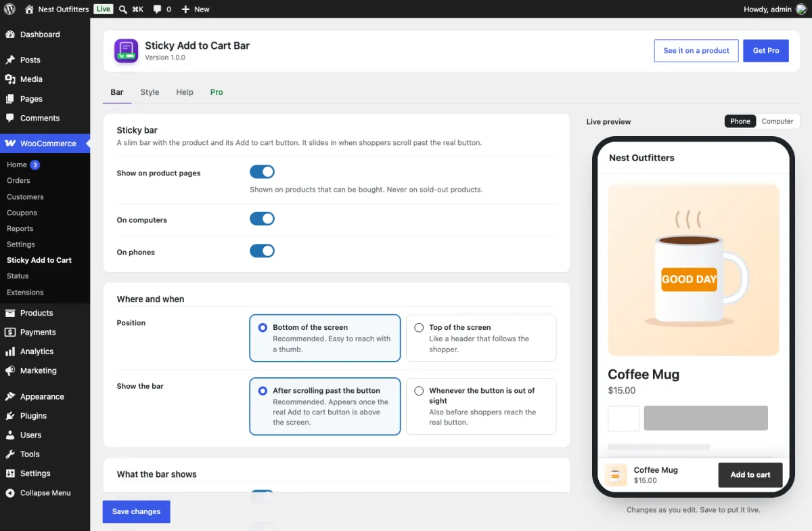This screenshot has width=812, height=531.
Task: Toggle the On computers switch
Action: [x=262, y=219]
